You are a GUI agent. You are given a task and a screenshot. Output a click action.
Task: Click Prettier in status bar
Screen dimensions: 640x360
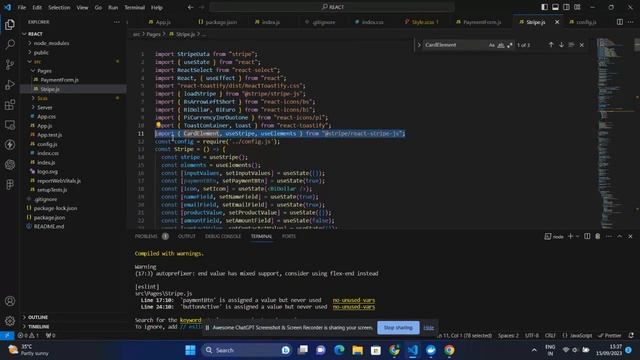(x=609, y=336)
